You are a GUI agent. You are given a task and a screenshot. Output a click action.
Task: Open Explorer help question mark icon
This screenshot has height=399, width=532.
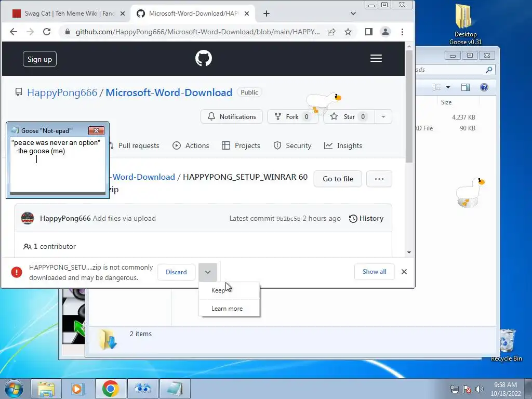(484, 87)
